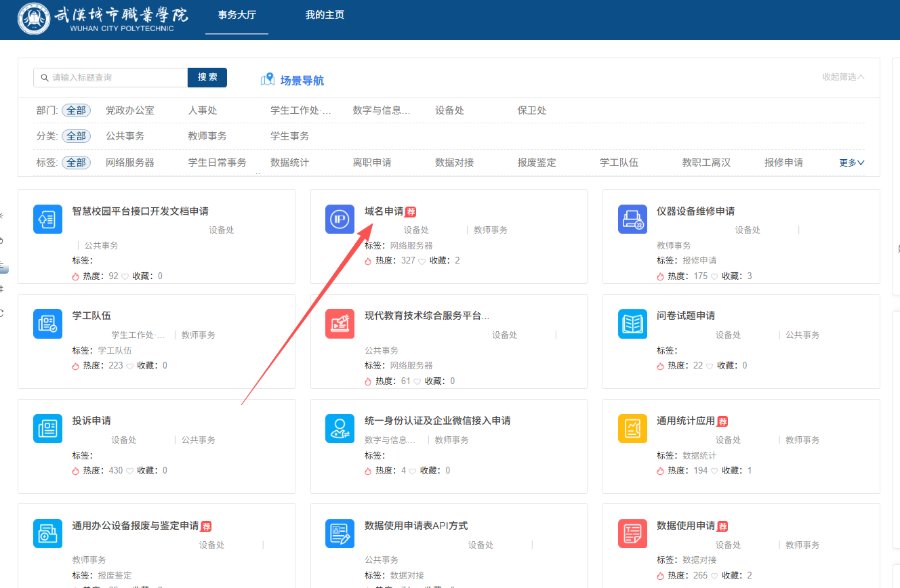
Task: Collapse filters with 收起筛选
Action: tap(843, 77)
